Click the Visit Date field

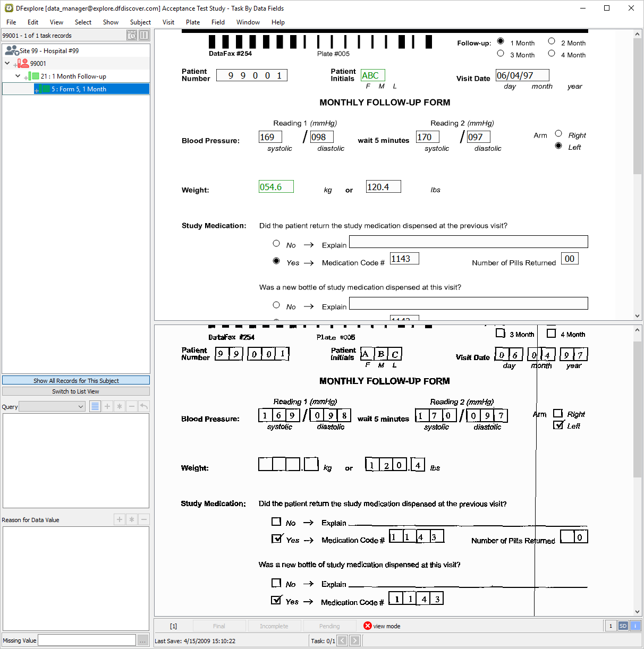522,75
